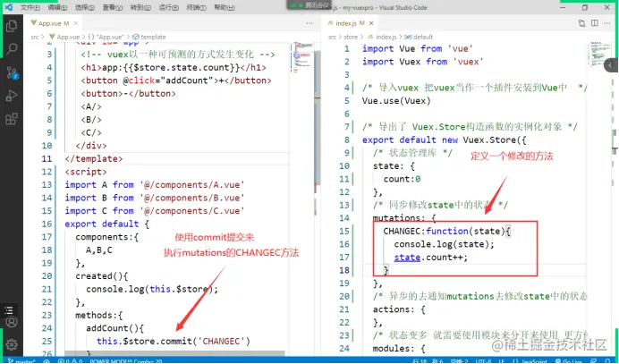Open More Actions in right editor group
Image resolution: width=619 pixels, height=364 pixels.
pyautogui.click(x=607, y=23)
